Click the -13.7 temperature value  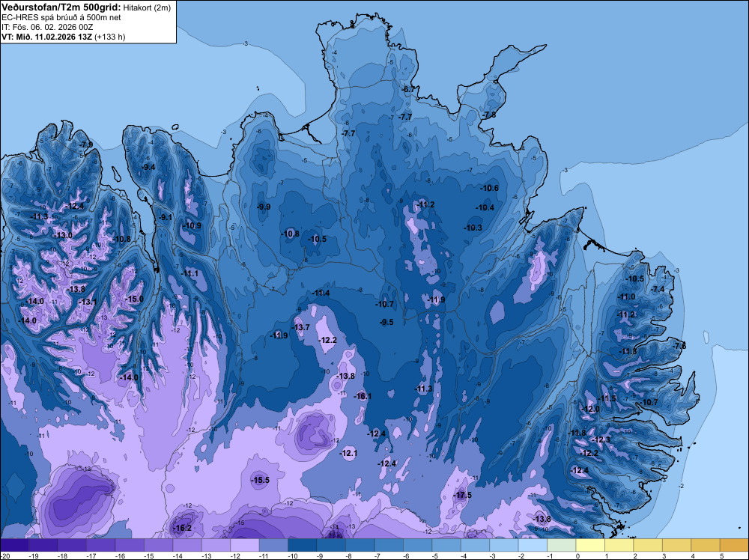point(301,327)
